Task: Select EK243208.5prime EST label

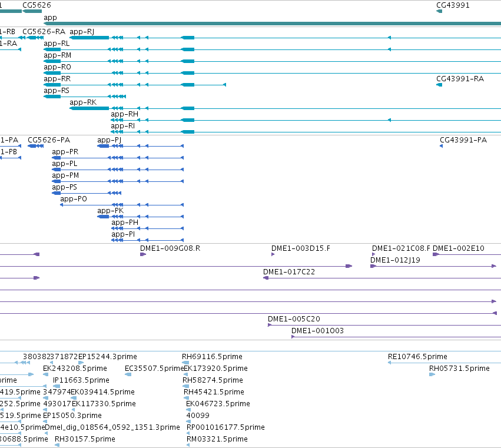Action: click(75, 369)
